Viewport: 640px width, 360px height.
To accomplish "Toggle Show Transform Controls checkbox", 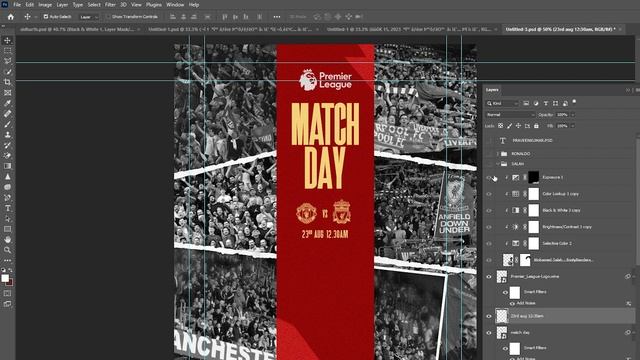I will click(x=108, y=17).
